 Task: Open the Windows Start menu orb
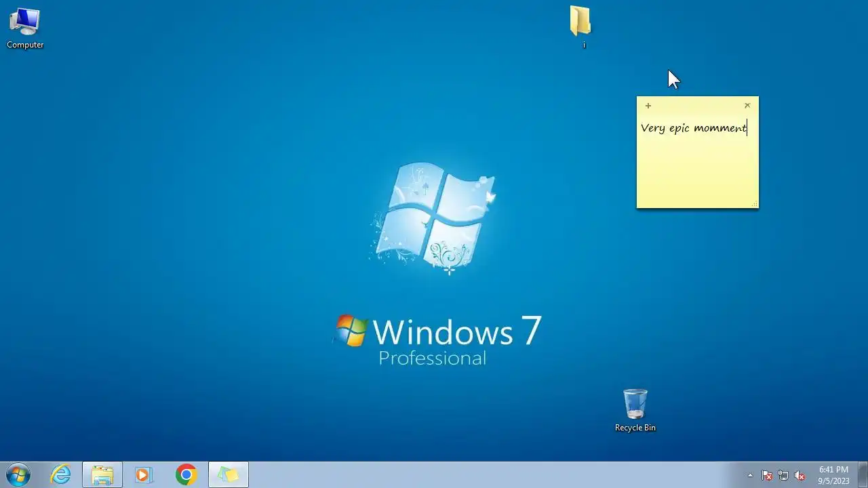tap(18, 474)
